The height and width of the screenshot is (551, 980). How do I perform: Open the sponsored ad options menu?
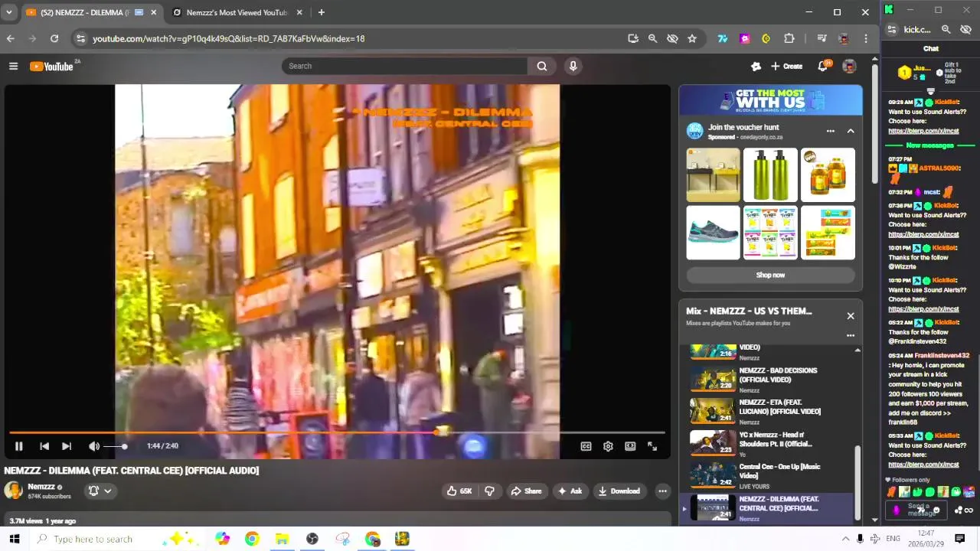[x=830, y=131]
